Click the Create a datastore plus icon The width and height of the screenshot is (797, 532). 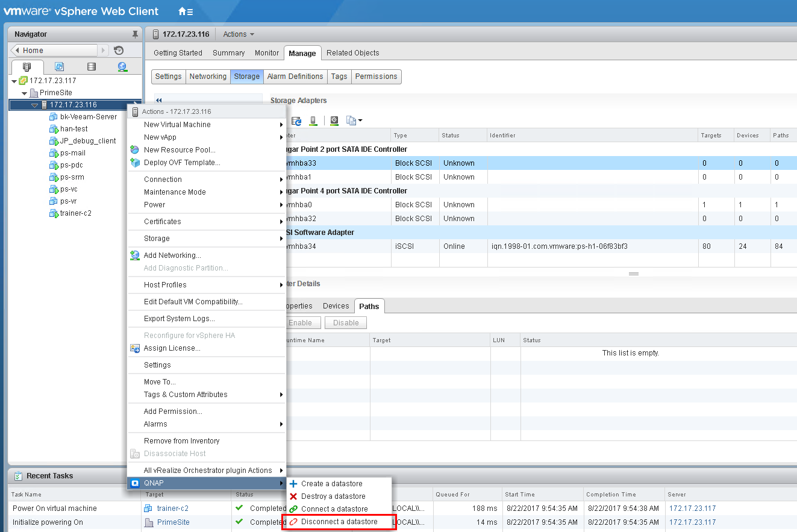click(293, 484)
